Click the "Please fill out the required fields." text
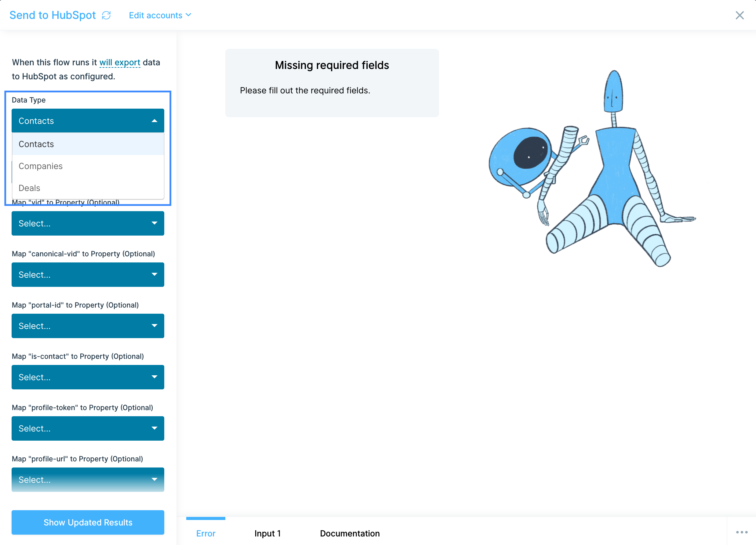Viewport: 756px width, 545px height. click(x=305, y=90)
